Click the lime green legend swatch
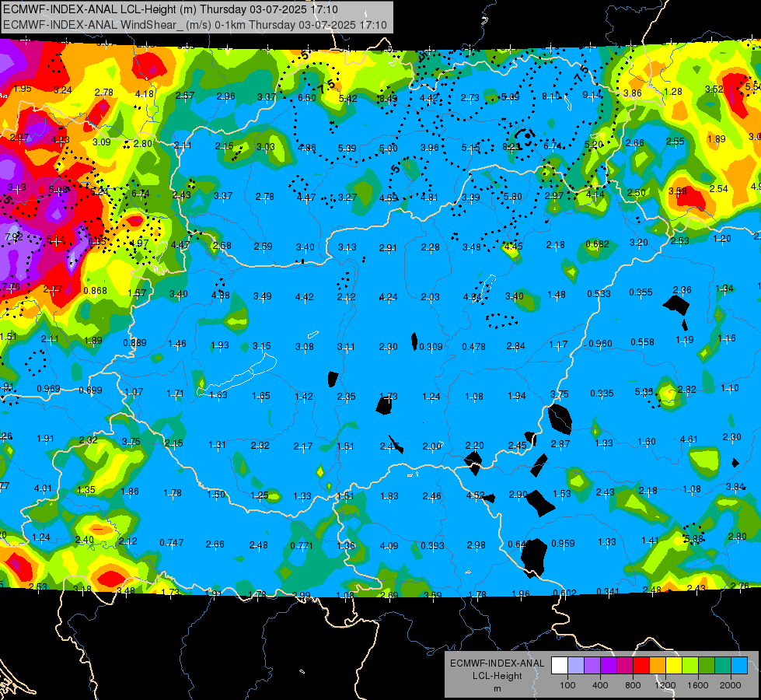This screenshot has height=700, width=761. pyautogui.click(x=690, y=665)
